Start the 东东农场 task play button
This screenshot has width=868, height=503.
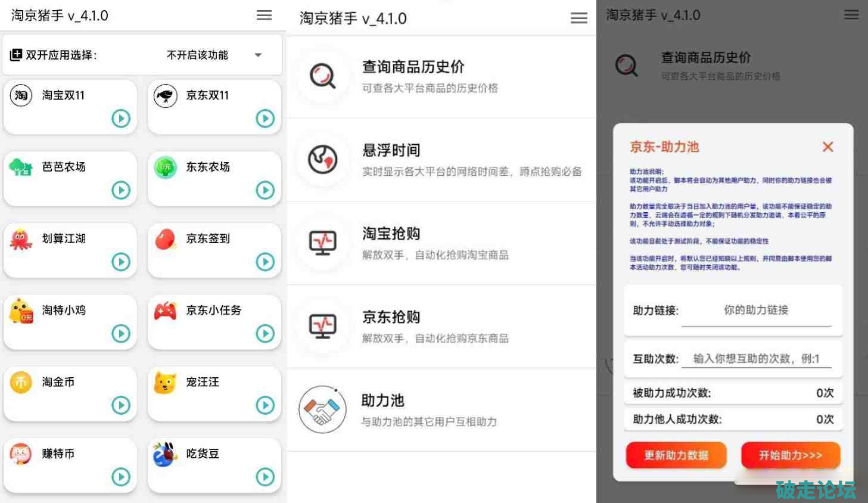click(x=265, y=190)
